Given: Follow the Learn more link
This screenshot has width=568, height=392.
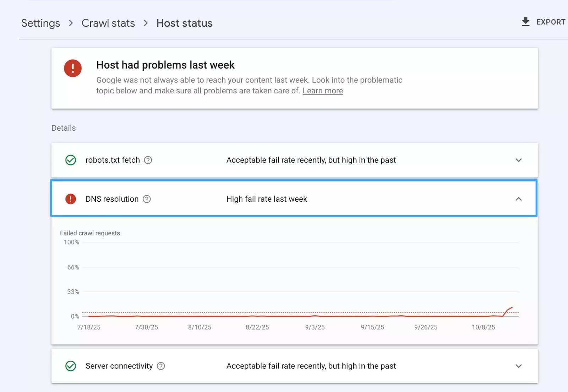Looking at the screenshot, I should point(322,91).
